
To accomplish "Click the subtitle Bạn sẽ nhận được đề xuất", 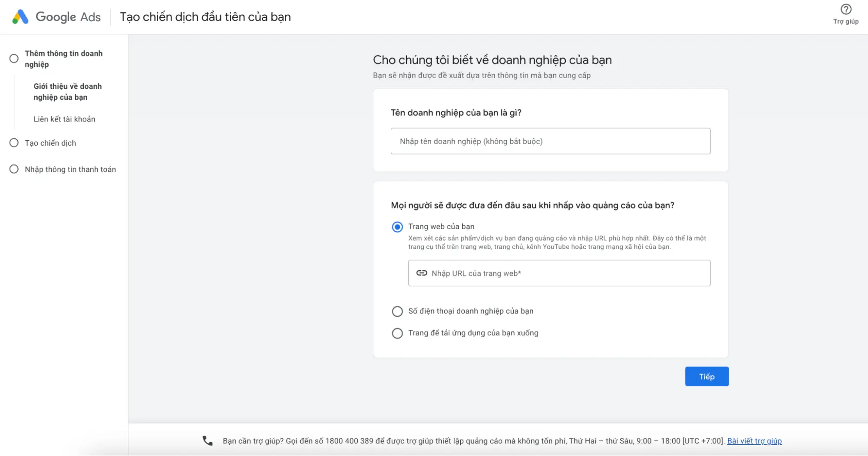I will click(482, 75).
